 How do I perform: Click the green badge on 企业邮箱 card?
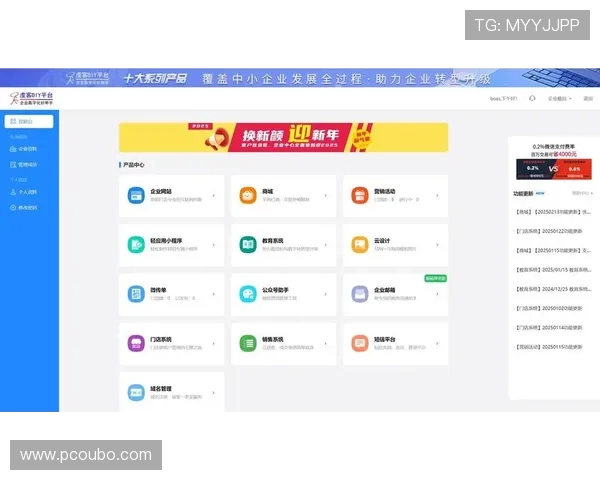coord(435,278)
